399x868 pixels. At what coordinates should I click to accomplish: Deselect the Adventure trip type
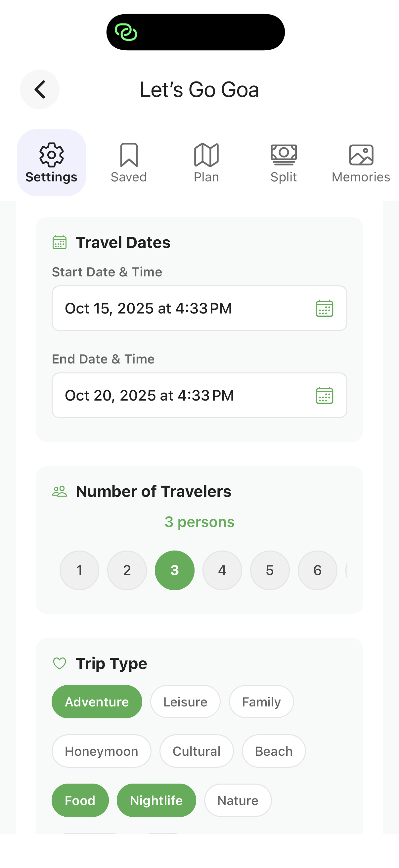(97, 702)
